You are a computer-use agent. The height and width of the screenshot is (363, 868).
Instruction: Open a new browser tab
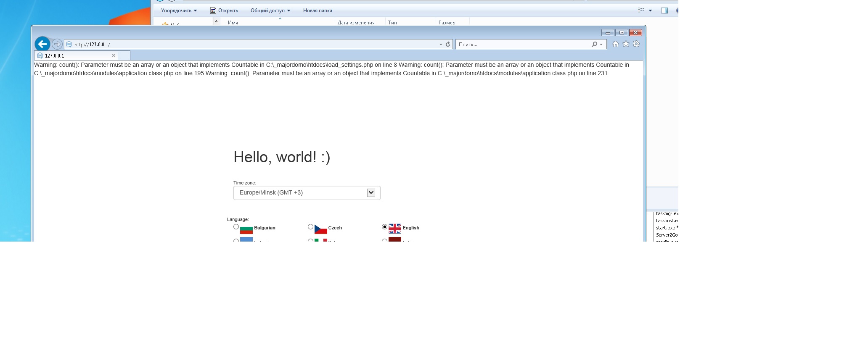coord(124,55)
